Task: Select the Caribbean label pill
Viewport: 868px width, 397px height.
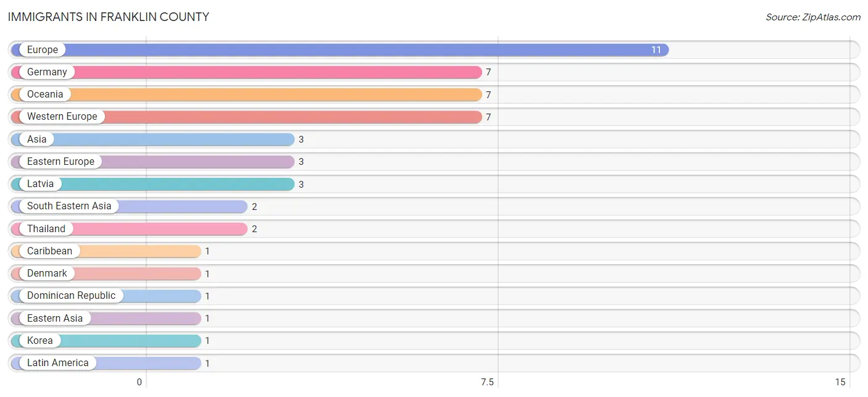Action: [49, 251]
